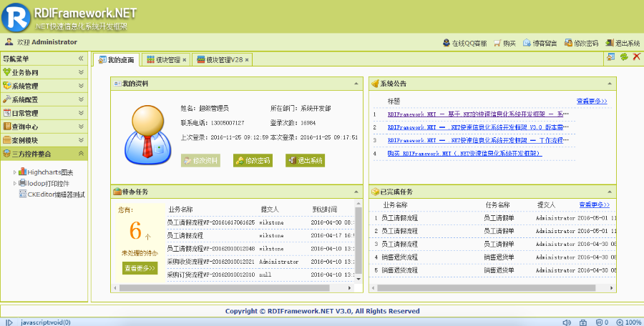Select 采购订货流程 pending task row
The height and width of the screenshot is (326, 644).
[260, 275]
